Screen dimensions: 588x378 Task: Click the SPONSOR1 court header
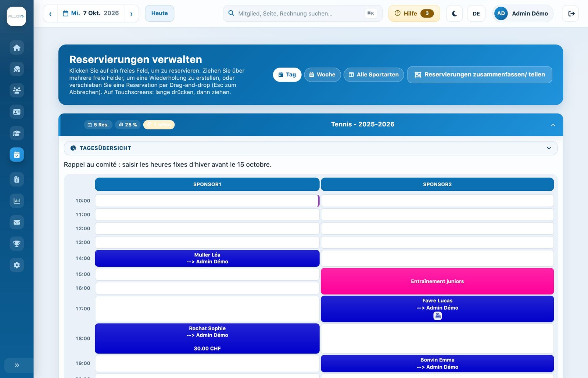(x=207, y=184)
